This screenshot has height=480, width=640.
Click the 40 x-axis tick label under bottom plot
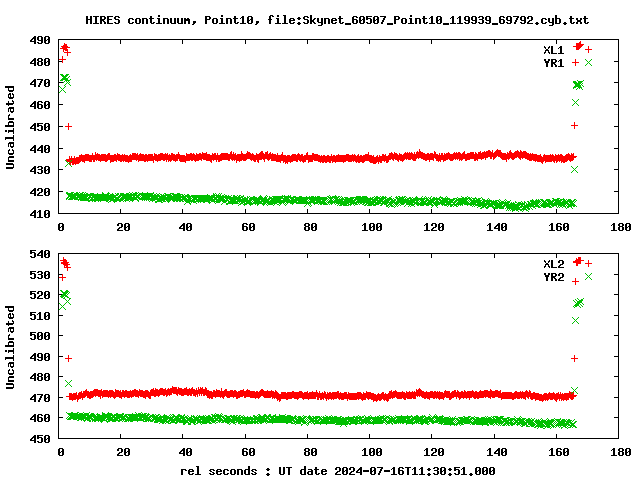click(185, 452)
